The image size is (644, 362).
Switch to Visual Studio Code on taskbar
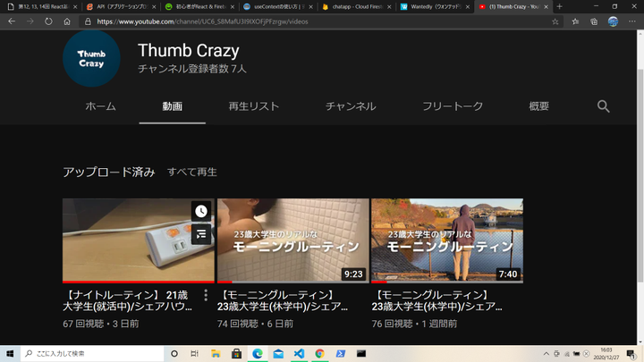tap(299, 353)
